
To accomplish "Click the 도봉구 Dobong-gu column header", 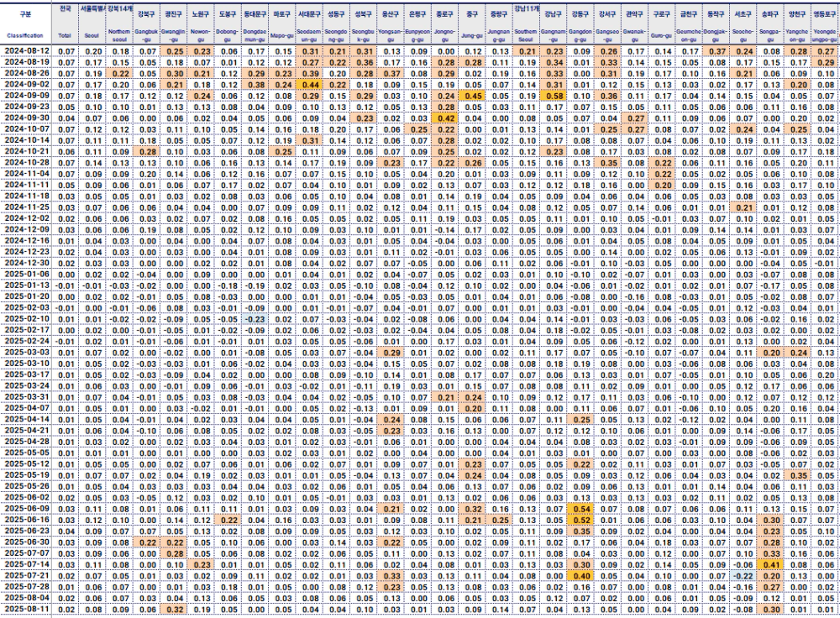I will pos(228,24).
